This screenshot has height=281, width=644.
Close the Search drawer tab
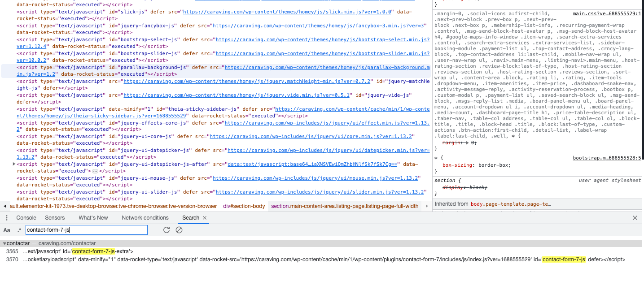(x=205, y=218)
